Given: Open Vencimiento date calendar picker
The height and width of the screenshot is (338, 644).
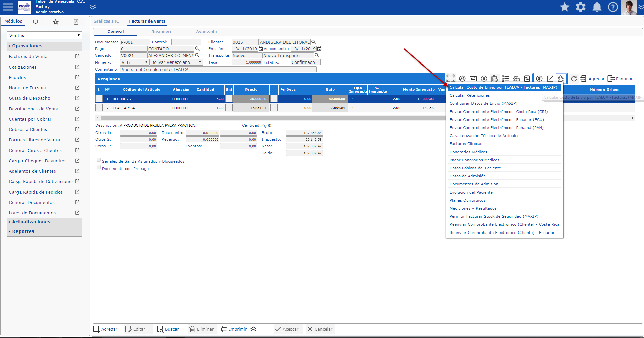Looking at the screenshot, I should coord(319,49).
